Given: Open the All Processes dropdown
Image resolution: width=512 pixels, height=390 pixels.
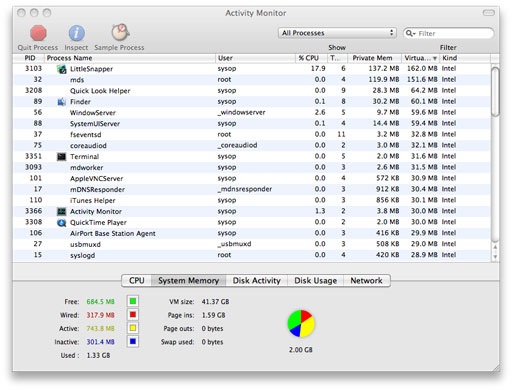Looking at the screenshot, I should point(337,33).
